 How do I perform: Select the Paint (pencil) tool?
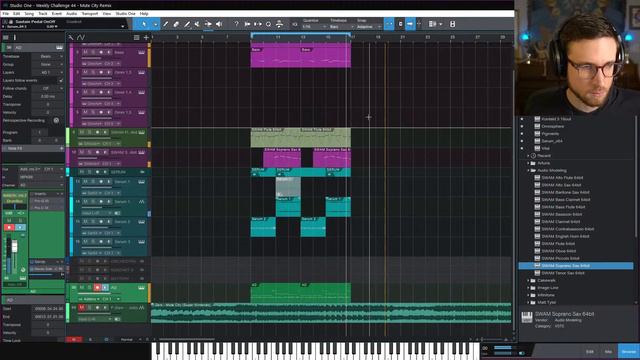[165, 24]
